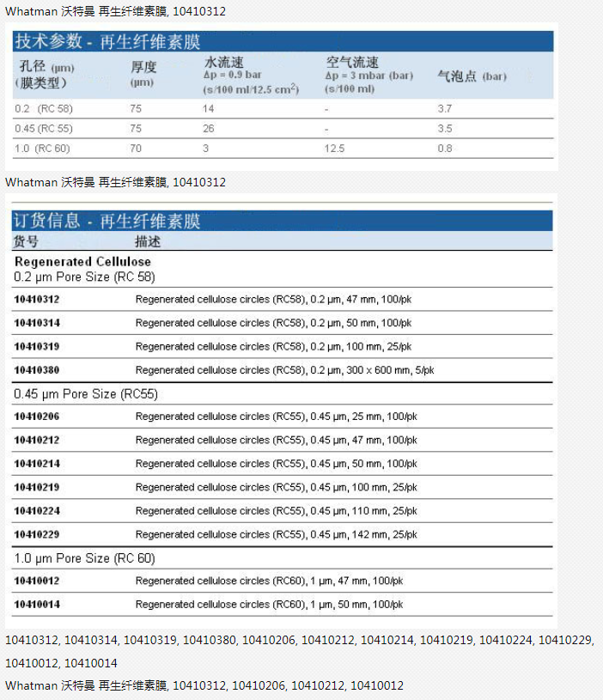
Task: Click catalog number 10410319 in order table
Action: (37, 346)
